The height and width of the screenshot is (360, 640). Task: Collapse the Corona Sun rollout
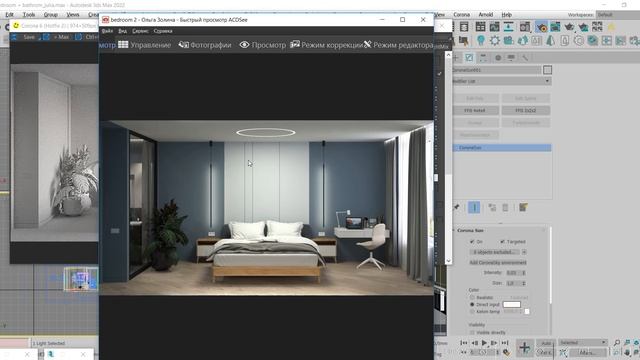471,230
